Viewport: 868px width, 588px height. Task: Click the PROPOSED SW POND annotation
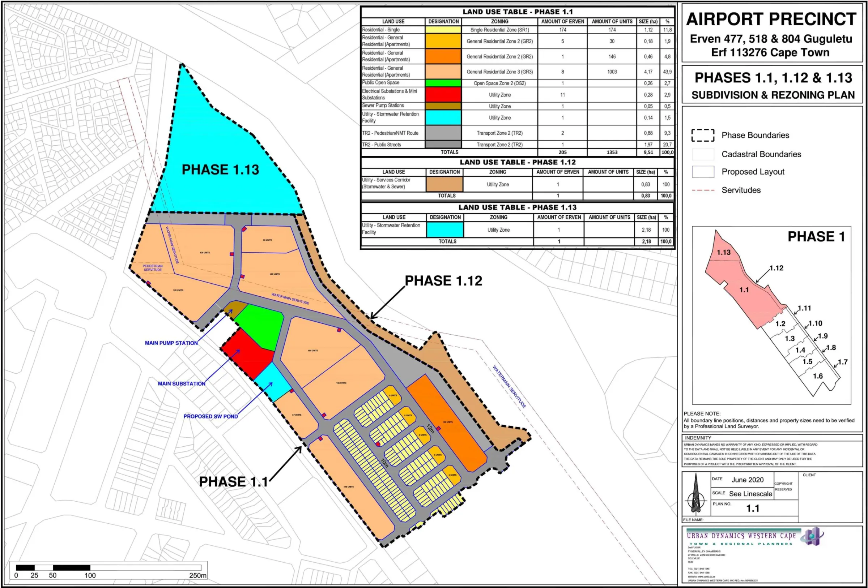[210, 416]
